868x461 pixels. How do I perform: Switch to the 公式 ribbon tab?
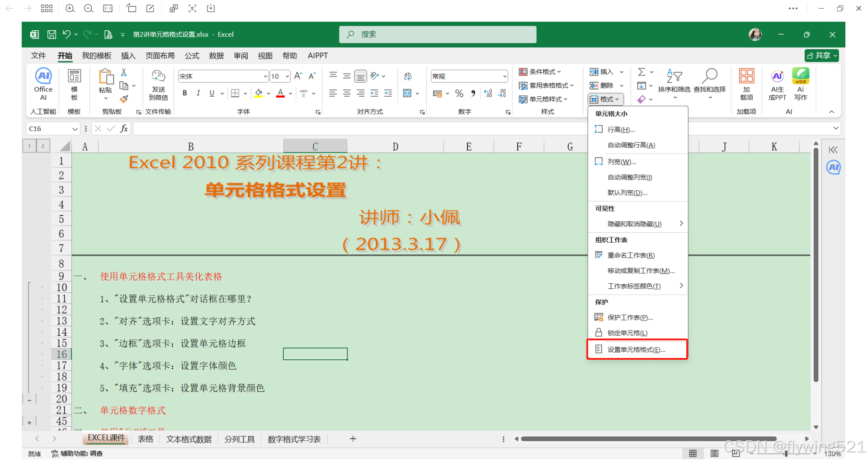coord(192,56)
